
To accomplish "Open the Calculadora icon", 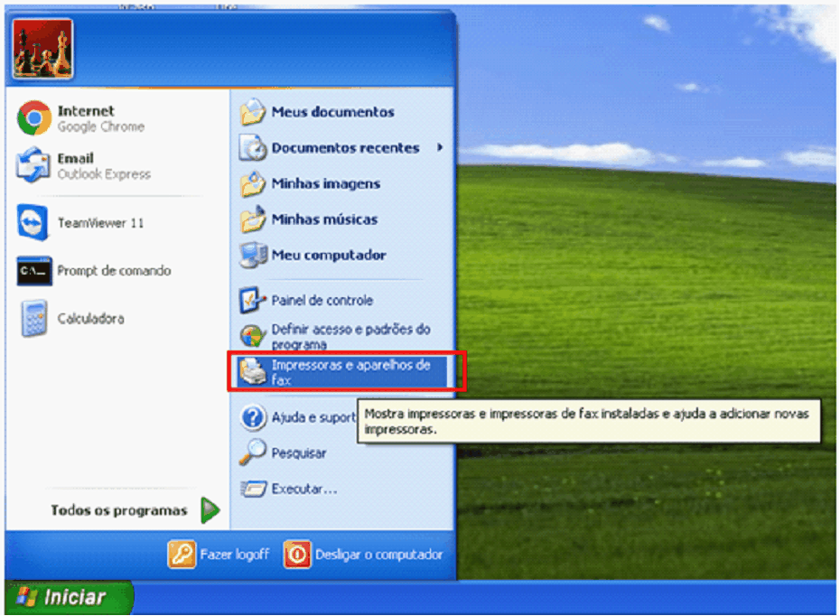I will 34,319.
